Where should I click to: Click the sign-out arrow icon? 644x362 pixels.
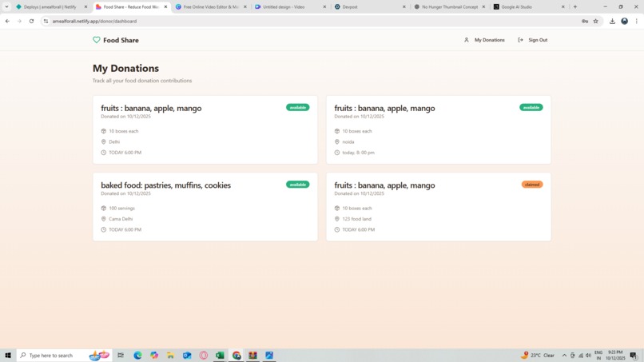(x=520, y=40)
